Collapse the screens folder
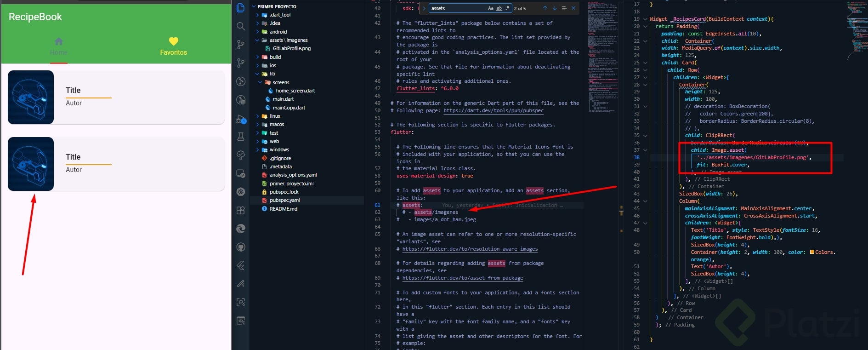 [260, 82]
